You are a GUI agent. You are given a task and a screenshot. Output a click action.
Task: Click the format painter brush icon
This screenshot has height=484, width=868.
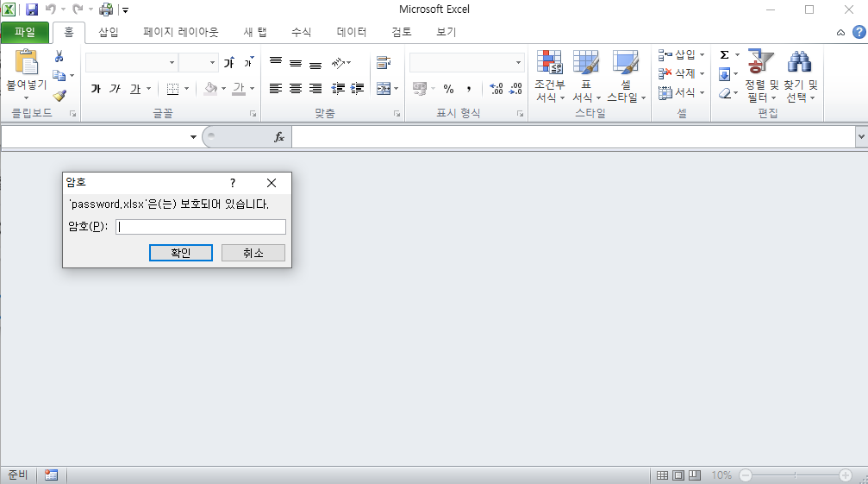[59, 95]
